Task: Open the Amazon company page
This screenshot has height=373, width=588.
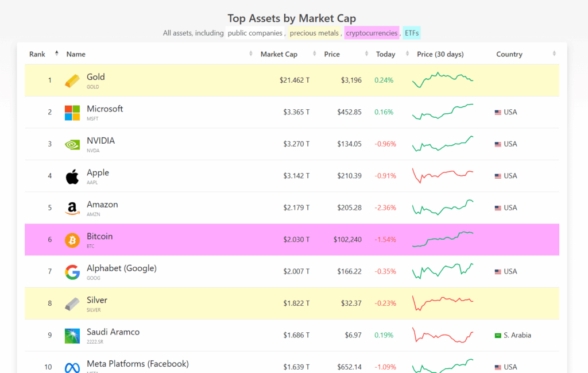Action: click(x=102, y=205)
